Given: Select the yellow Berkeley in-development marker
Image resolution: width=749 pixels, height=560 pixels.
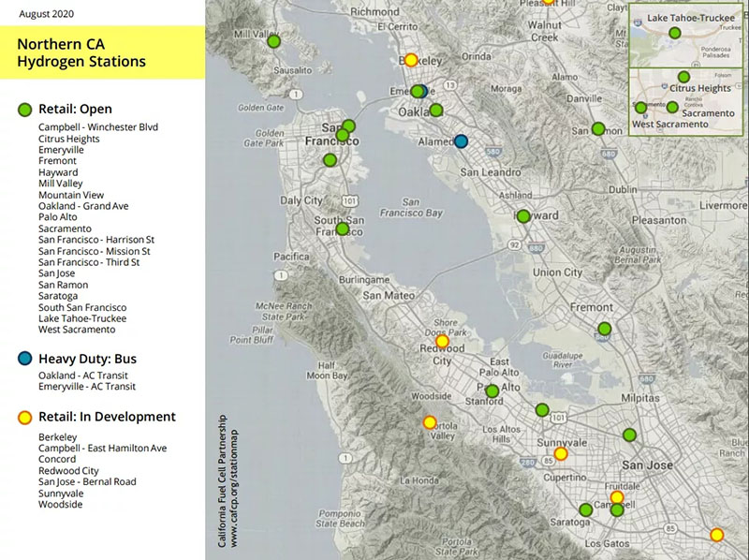Looking at the screenshot, I should 410,59.
